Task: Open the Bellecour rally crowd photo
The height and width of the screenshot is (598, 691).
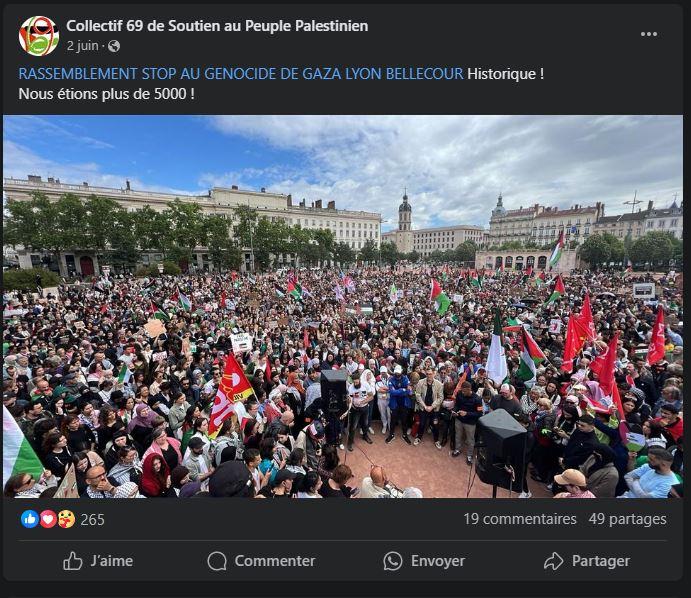Action: tap(343, 306)
